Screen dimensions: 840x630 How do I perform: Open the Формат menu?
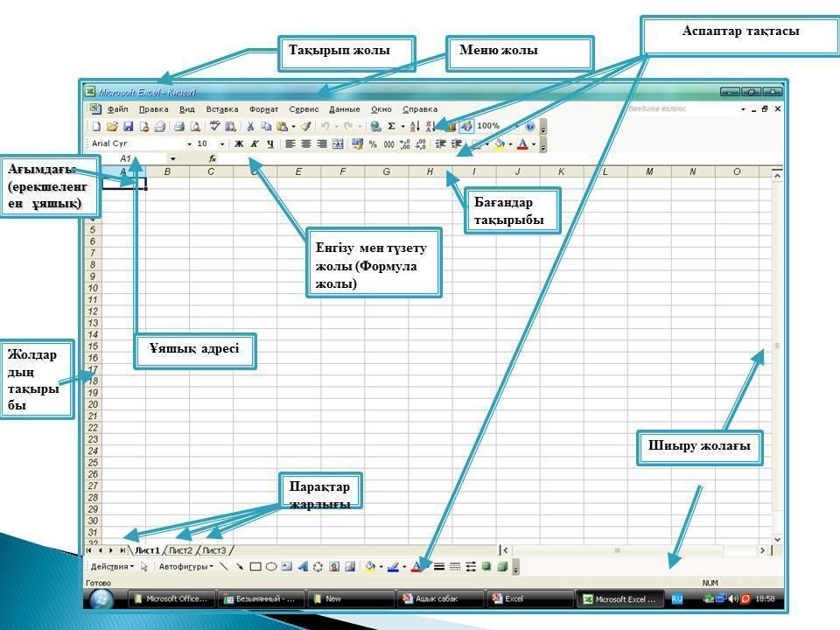(263, 109)
